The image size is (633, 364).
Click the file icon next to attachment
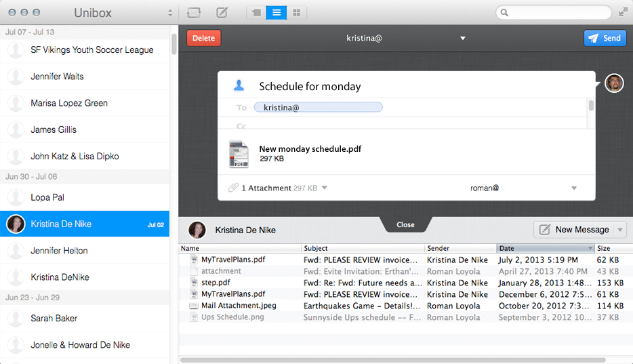(195, 271)
